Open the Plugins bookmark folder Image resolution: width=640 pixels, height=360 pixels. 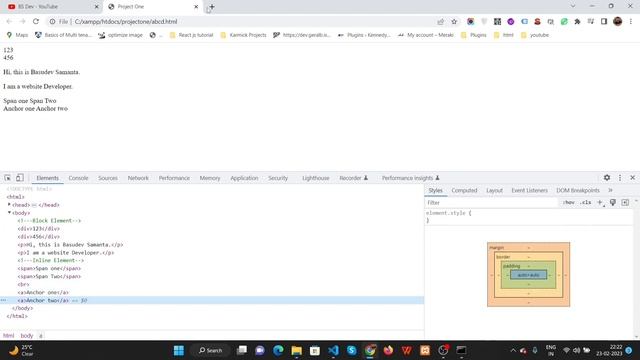coord(473,35)
